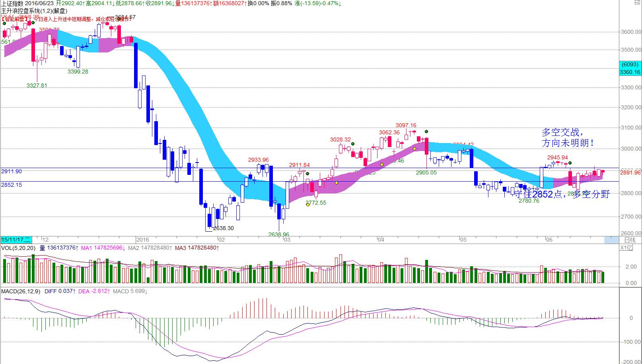Screen dimensions: 642x364
Task: Click the high value 高2904.11
Action: [101, 3]
